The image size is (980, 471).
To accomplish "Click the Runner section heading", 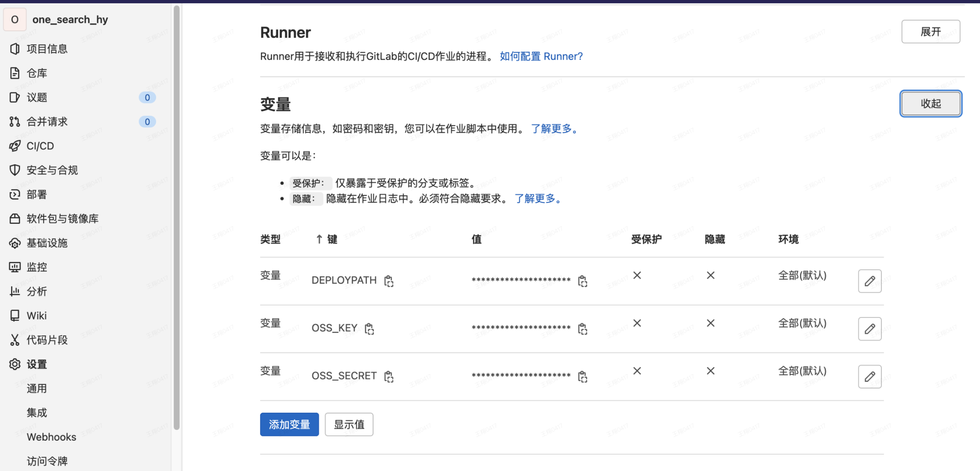I will (x=286, y=32).
